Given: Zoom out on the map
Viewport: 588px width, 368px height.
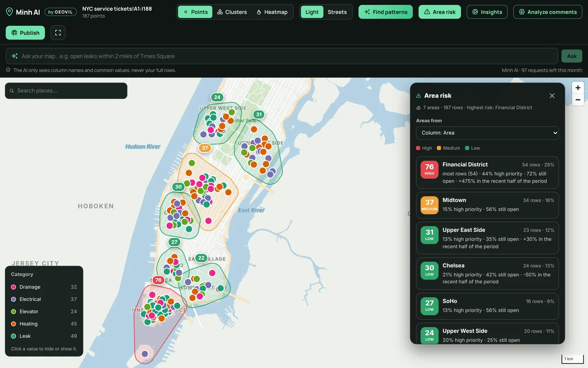Looking at the screenshot, I should [578, 100].
